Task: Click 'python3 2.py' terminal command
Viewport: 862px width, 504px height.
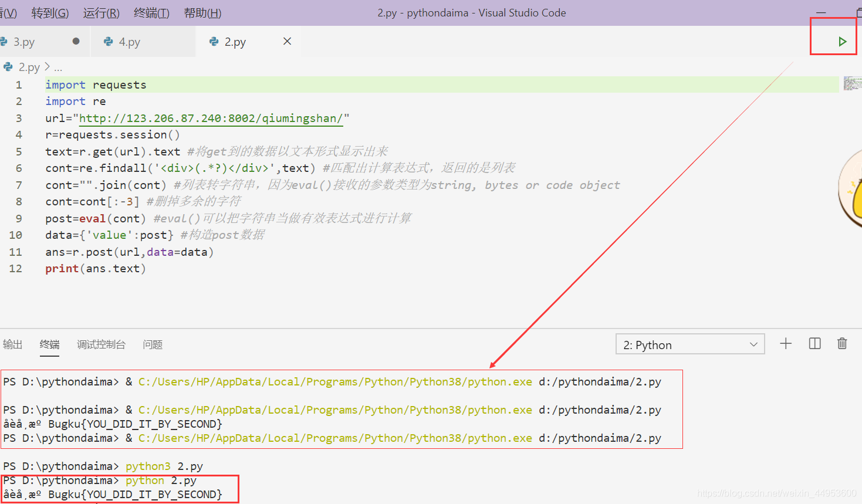Action: 164,466
